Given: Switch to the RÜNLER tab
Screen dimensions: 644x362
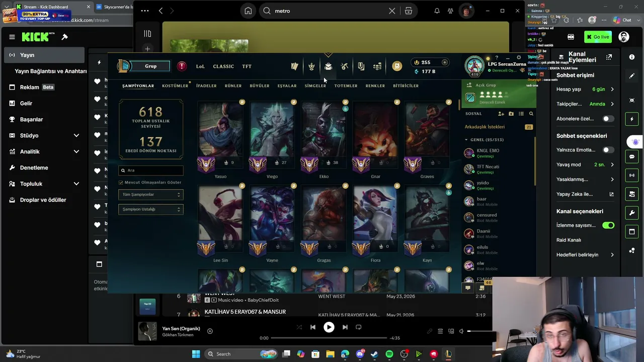Looking at the screenshot, I should 233,85.
